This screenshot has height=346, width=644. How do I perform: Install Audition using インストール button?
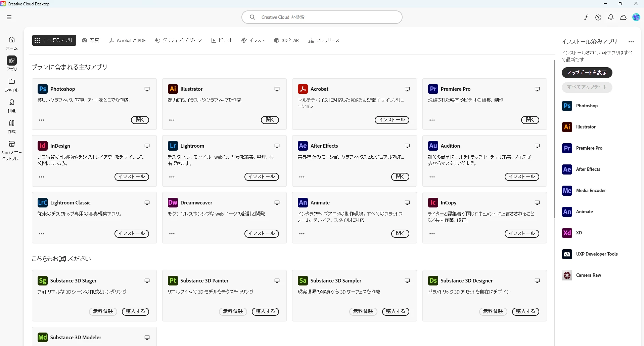(522, 177)
